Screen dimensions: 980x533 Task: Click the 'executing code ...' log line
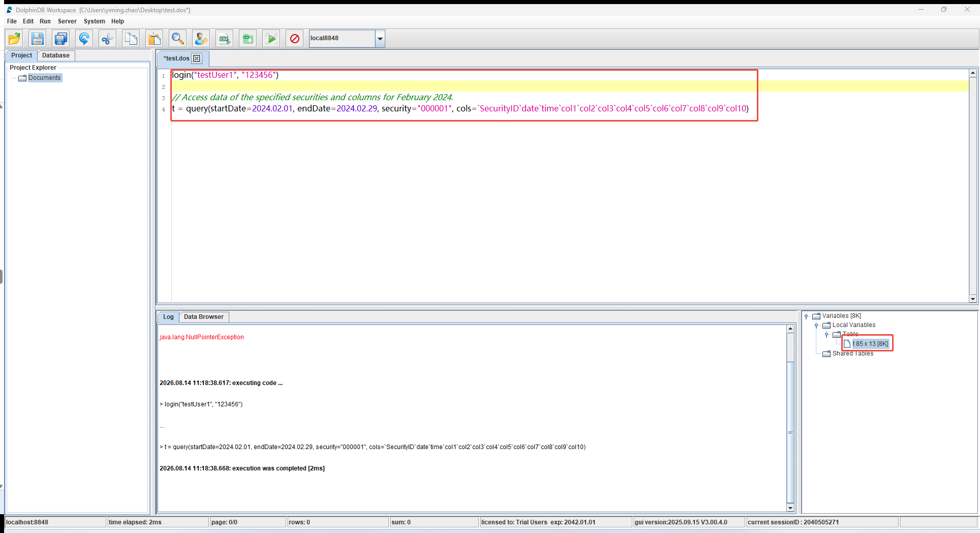[x=221, y=383]
